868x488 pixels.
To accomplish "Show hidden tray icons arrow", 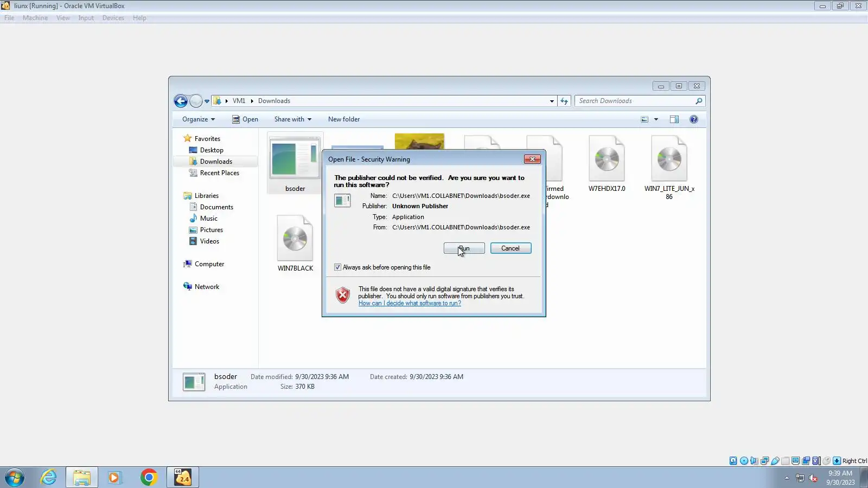I will click(787, 478).
